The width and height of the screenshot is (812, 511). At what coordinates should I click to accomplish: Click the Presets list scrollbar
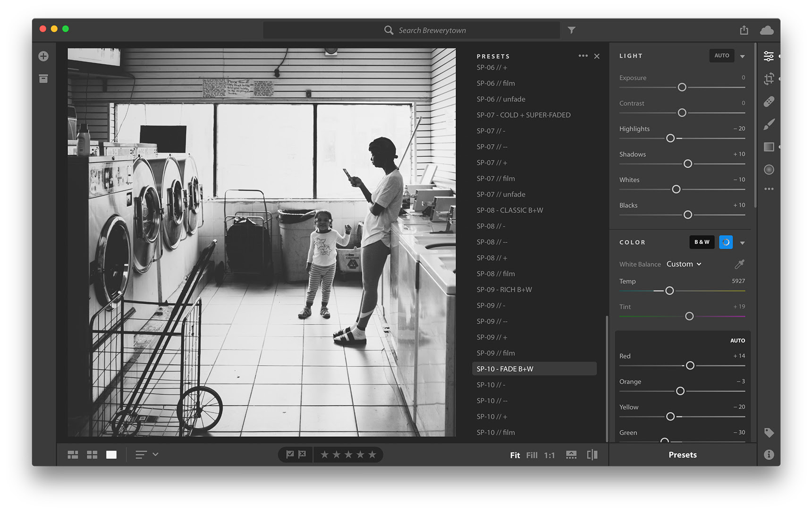pyautogui.click(x=607, y=378)
